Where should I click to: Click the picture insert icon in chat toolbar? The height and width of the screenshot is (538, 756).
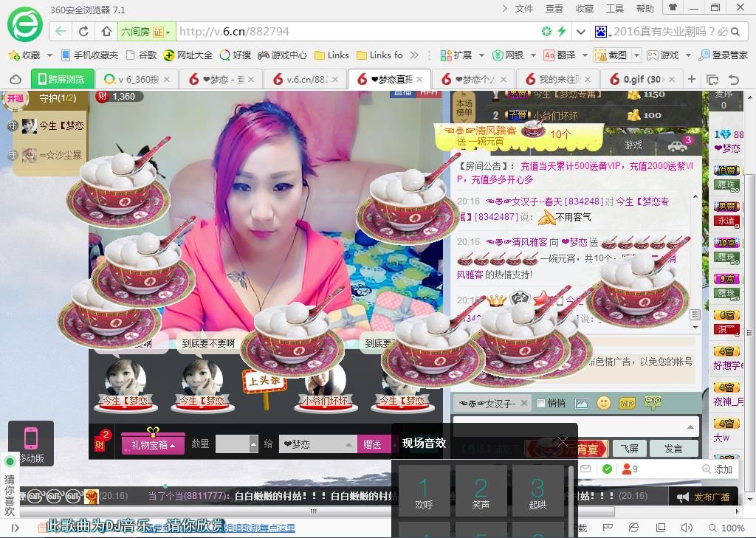coord(582,404)
